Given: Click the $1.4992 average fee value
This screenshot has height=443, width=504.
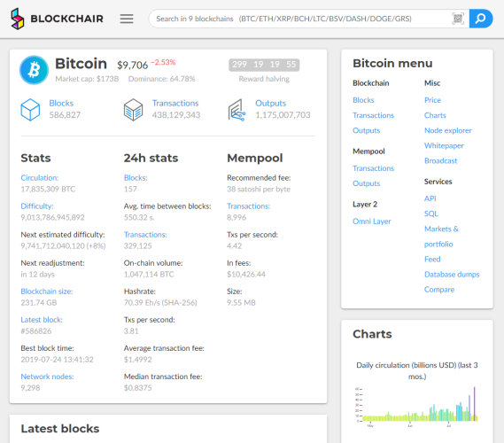Looking at the screenshot, I should coord(137,360).
